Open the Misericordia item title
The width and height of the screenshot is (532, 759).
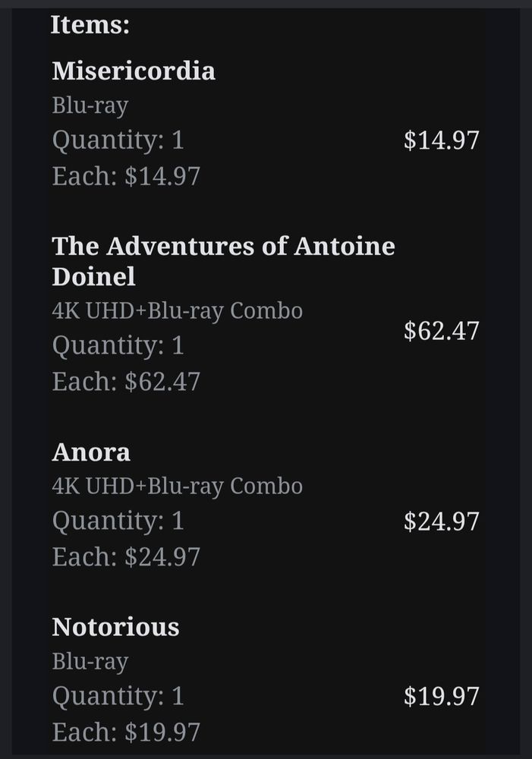(134, 71)
